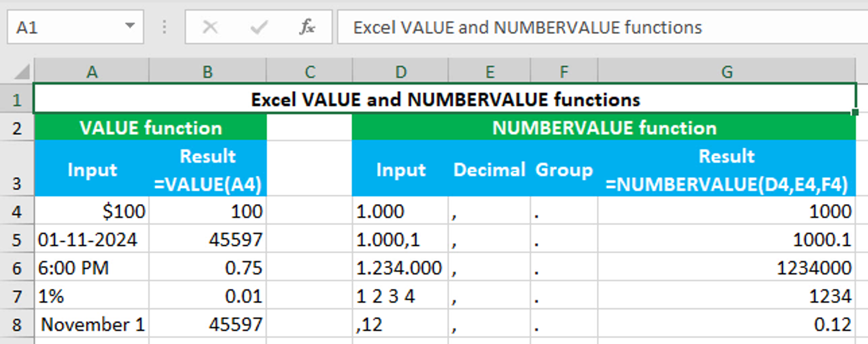Click the Select All corner triangle
This screenshot has width=868, height=344.
click(22, 72)
